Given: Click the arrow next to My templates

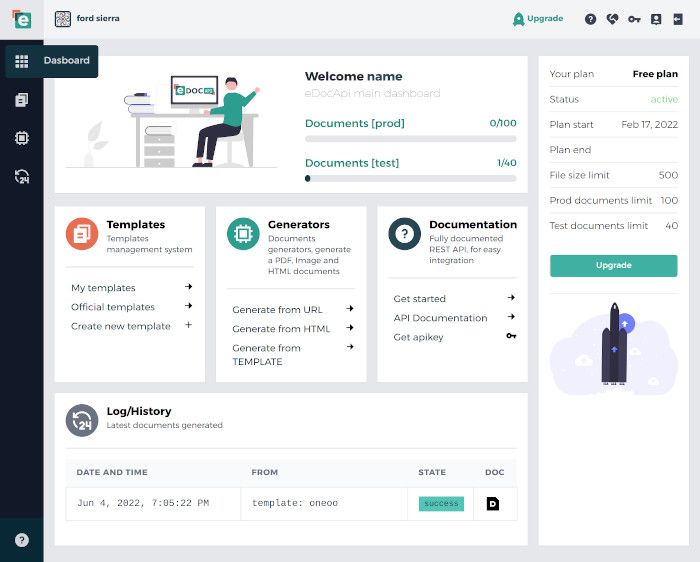Looking at the screenshot, I should tap(189, 287).
